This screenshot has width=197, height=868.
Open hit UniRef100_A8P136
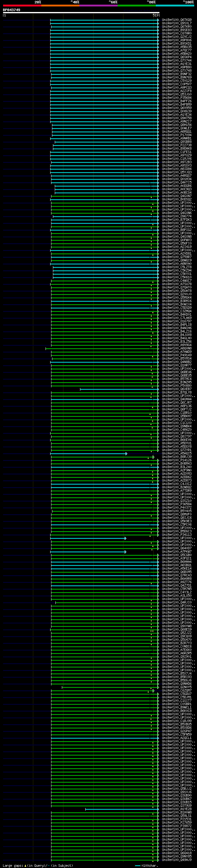pos(177,406)
